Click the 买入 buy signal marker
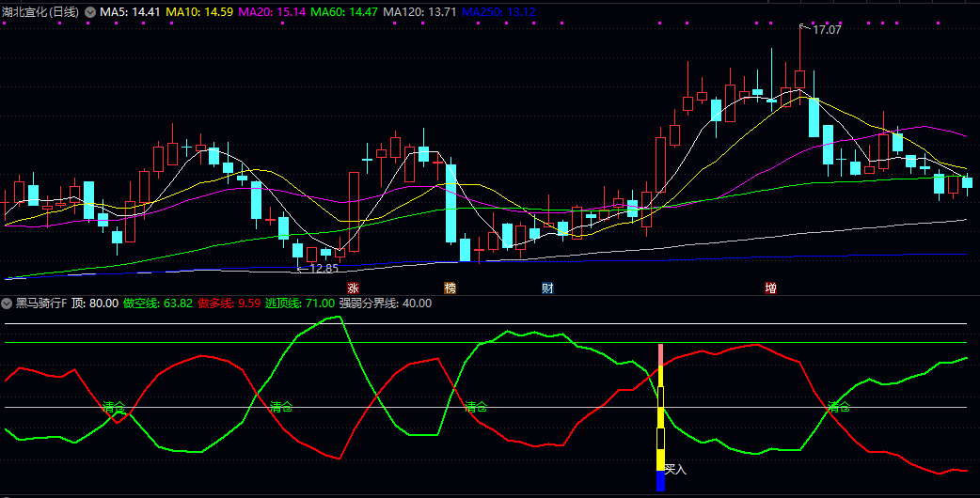The height and width of the screenshot is (498, 980). point(675,468)
